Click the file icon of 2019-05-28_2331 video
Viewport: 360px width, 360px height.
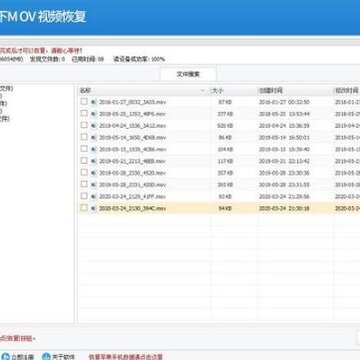[94, 185]
